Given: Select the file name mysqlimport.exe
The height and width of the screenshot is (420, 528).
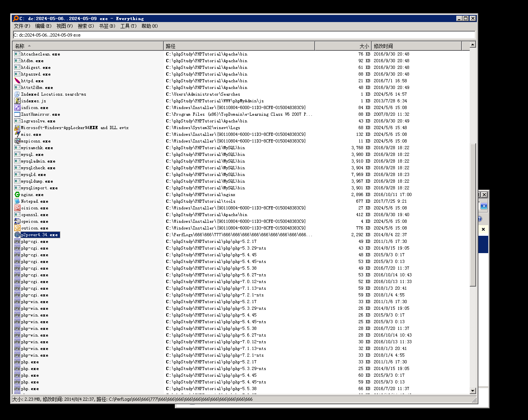Looking at the screenshot, I should point(39,188).
